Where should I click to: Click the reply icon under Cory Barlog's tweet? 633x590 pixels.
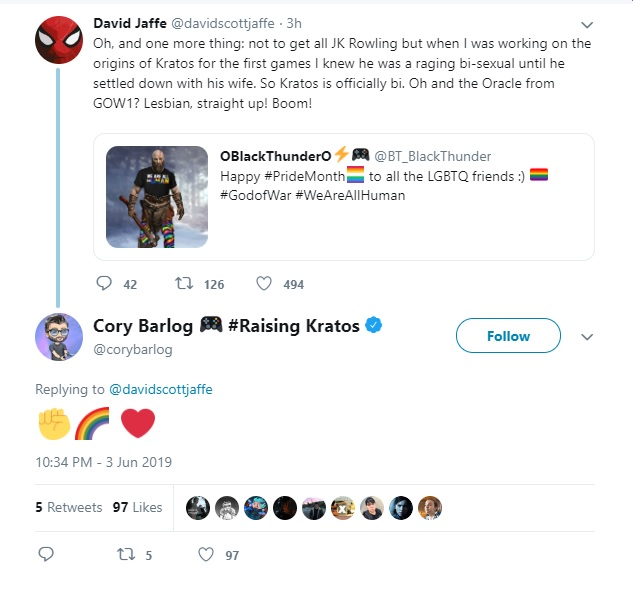click(46, 554)
